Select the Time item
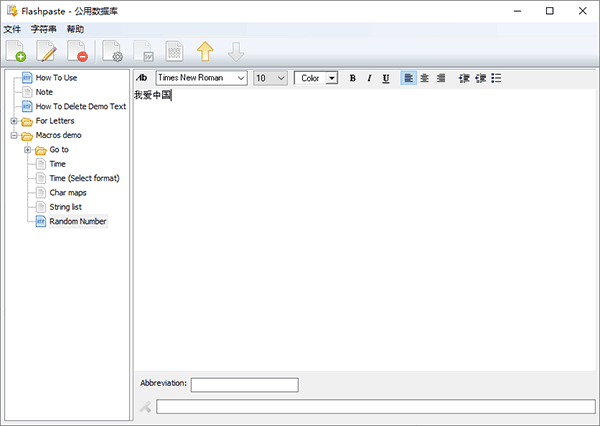 pyautogui.click(x=57, y=164)
